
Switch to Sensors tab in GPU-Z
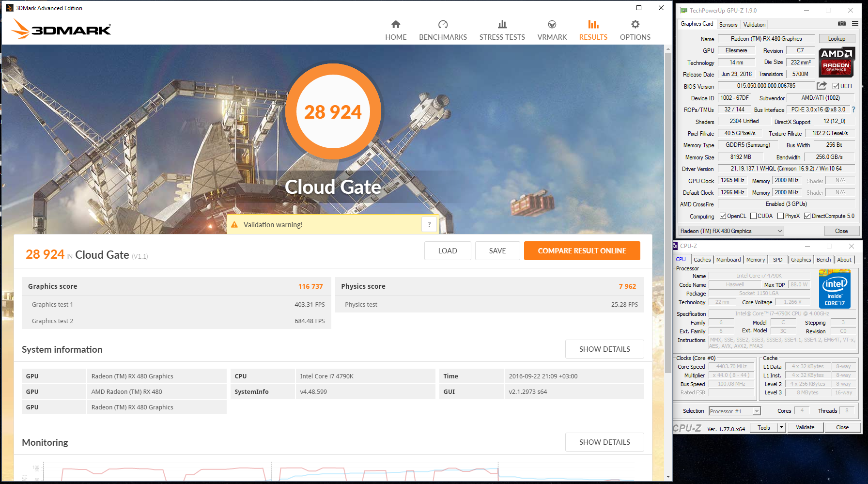[x=728, y=25]
